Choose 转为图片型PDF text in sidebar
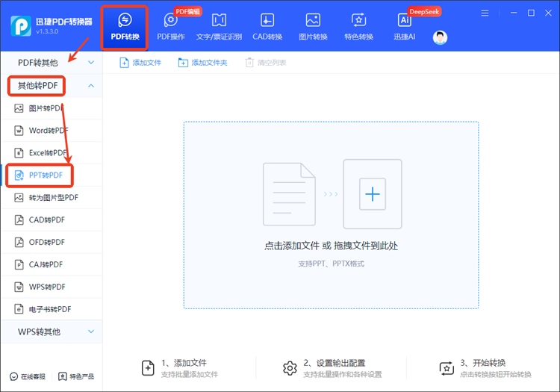This screenshot has height=392, width=560. point(54,197)
